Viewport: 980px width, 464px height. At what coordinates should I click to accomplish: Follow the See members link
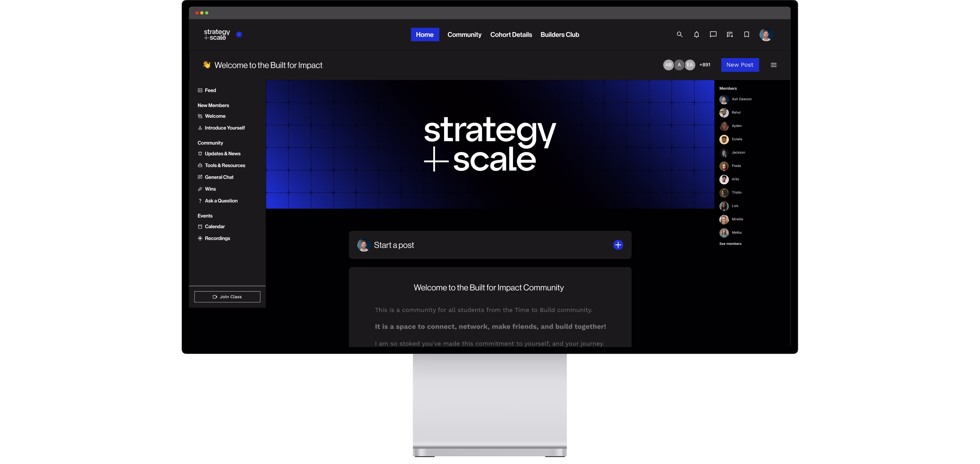tap(730, 244)
